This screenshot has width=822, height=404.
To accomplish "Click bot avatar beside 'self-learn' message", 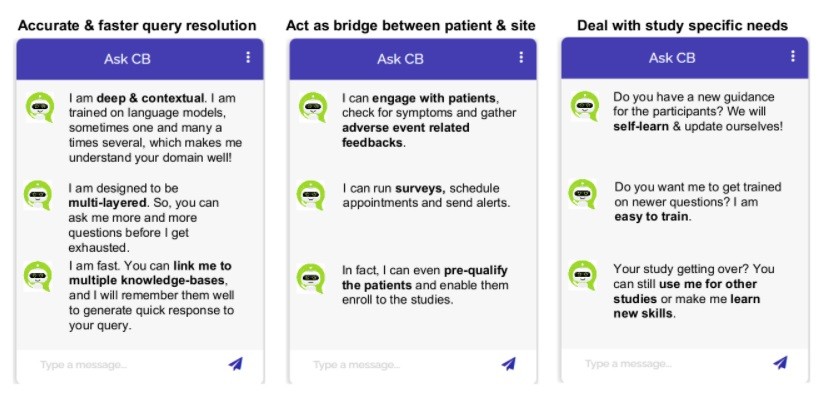I will coord(585,106).
